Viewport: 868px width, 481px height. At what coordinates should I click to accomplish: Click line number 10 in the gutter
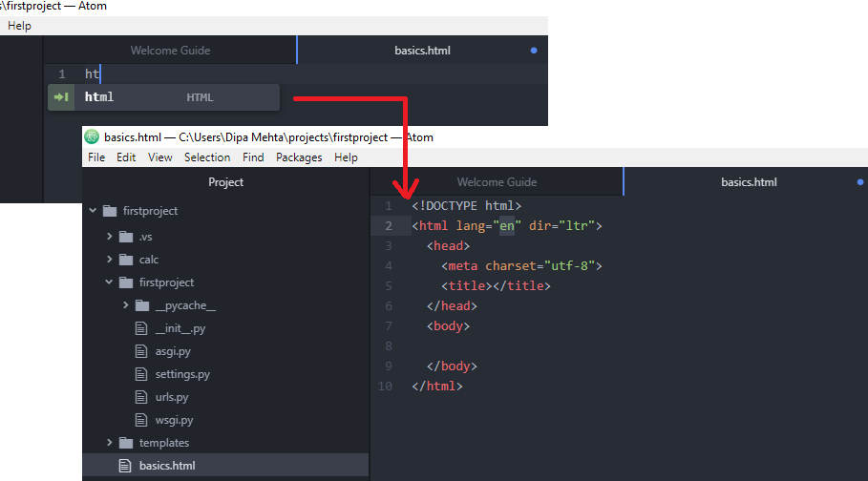coord(385,386)
